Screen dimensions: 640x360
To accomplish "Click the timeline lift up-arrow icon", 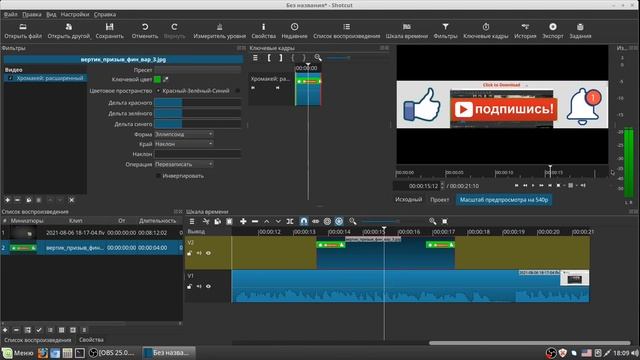I will tap(267, 221).
